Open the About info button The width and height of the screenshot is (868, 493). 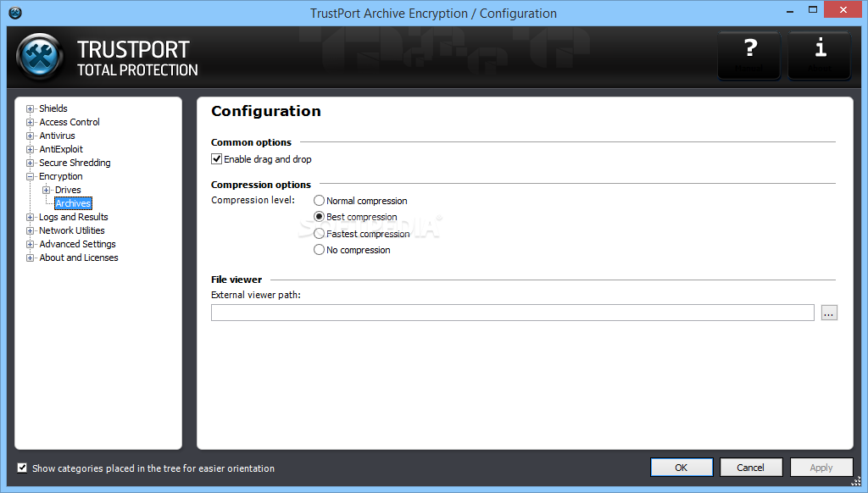[x=820, y=55]
